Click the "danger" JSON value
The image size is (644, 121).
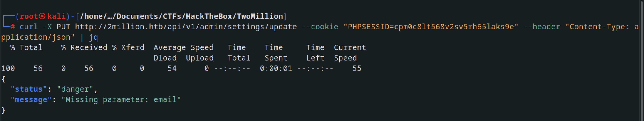click(x=75, y=89)
